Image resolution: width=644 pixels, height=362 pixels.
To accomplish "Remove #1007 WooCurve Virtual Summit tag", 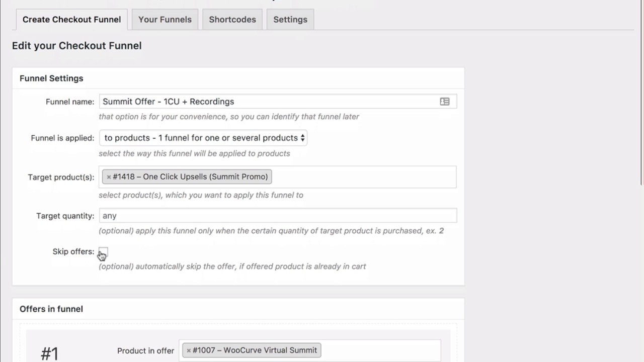I will click(x=189, y=350).
